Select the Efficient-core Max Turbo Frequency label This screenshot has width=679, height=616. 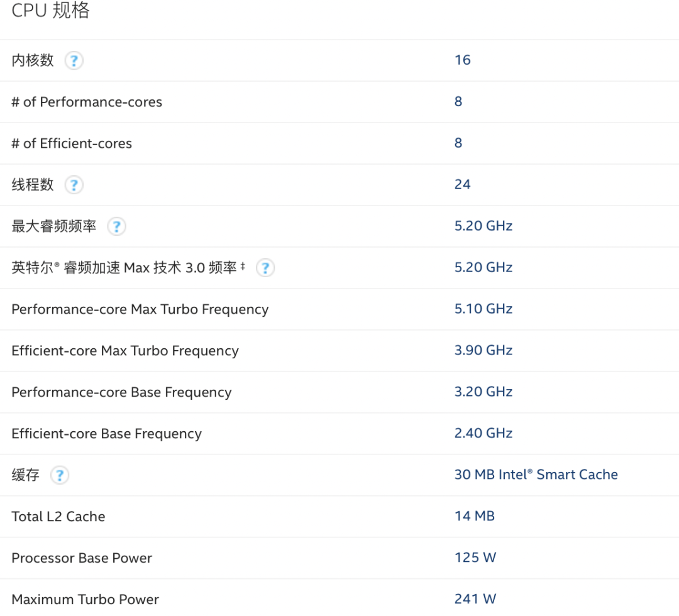[x=125, y=351]
